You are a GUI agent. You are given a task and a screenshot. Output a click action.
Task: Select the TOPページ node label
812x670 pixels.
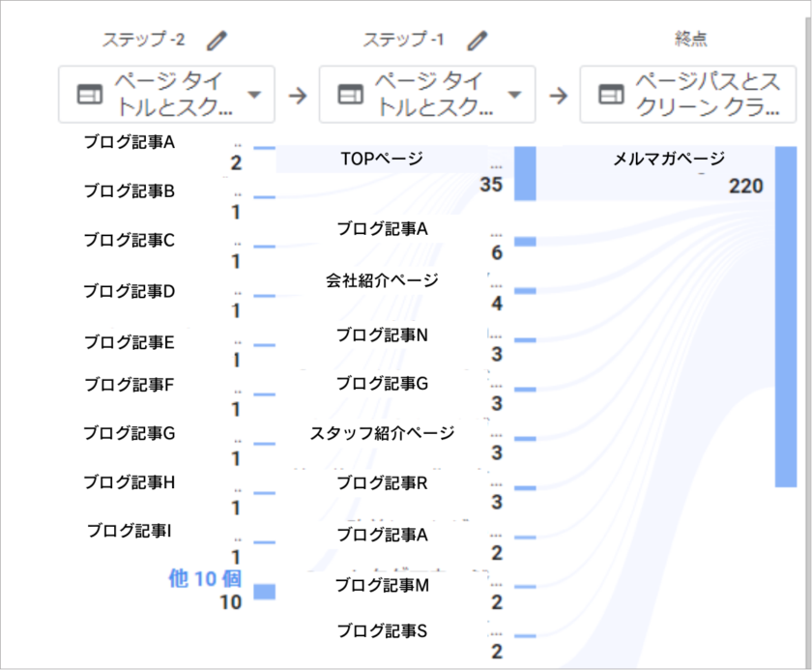381,159
